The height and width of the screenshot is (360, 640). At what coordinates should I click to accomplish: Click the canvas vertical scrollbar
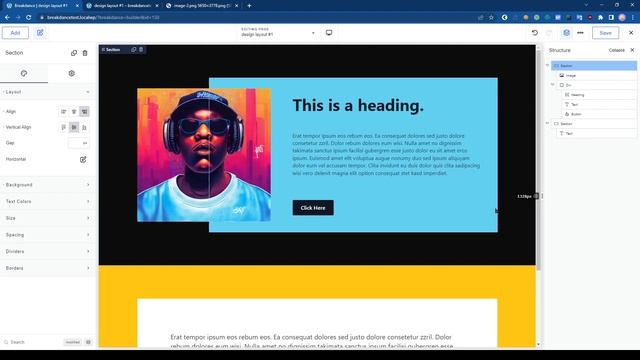(x=538, y=159)
